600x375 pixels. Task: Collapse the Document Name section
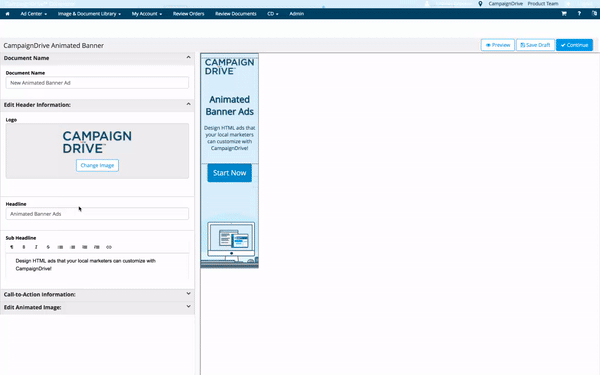[x=188, y=57]
